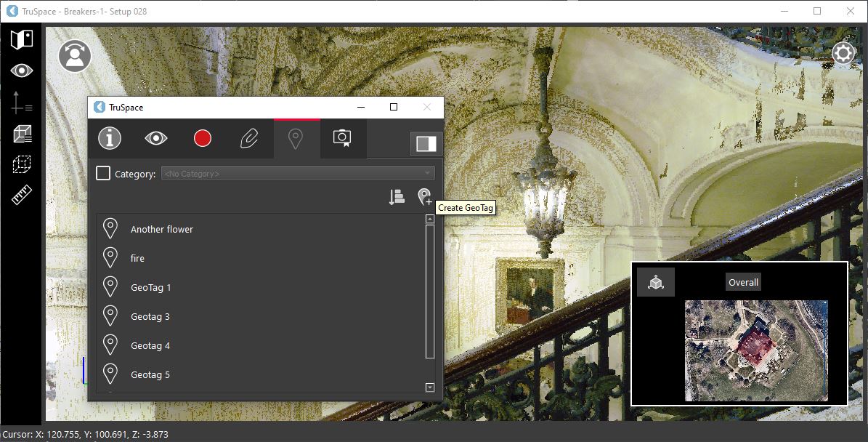The image size is (868, 442).
Task: Select the 'Another flower' geotag
Action: (x=162, y=229)
